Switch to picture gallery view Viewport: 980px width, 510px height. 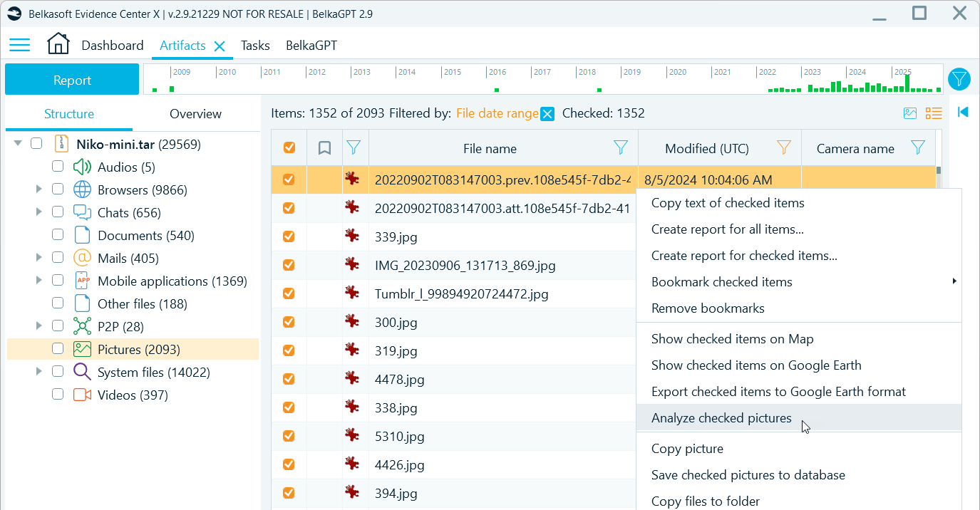(909, 113)
